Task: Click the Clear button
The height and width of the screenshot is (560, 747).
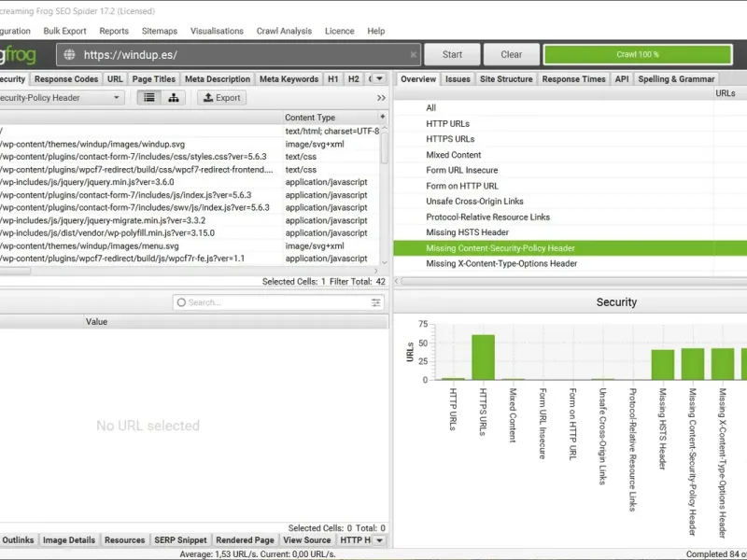Action: coord(511,54)
